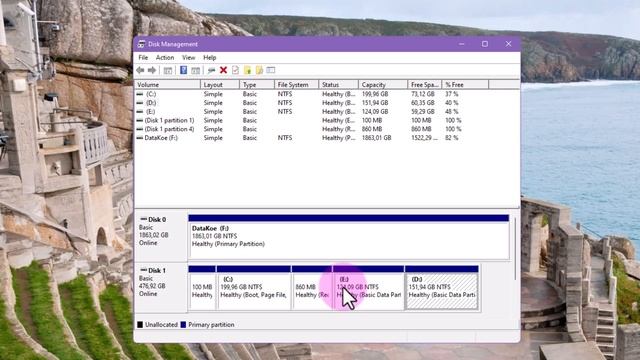
Task: Click the 1522,29 free space cell
Action: pyautogui.click(x=424, y=138)
